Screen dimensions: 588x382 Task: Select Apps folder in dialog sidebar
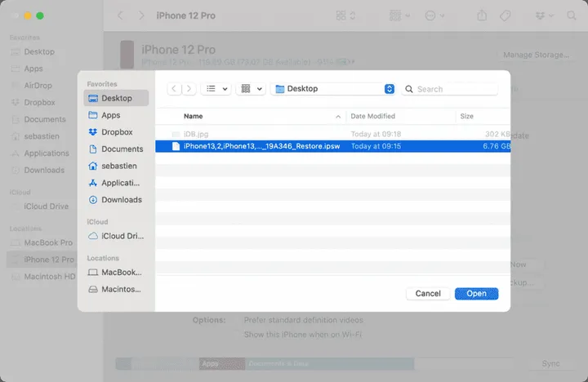click(110, 115)
